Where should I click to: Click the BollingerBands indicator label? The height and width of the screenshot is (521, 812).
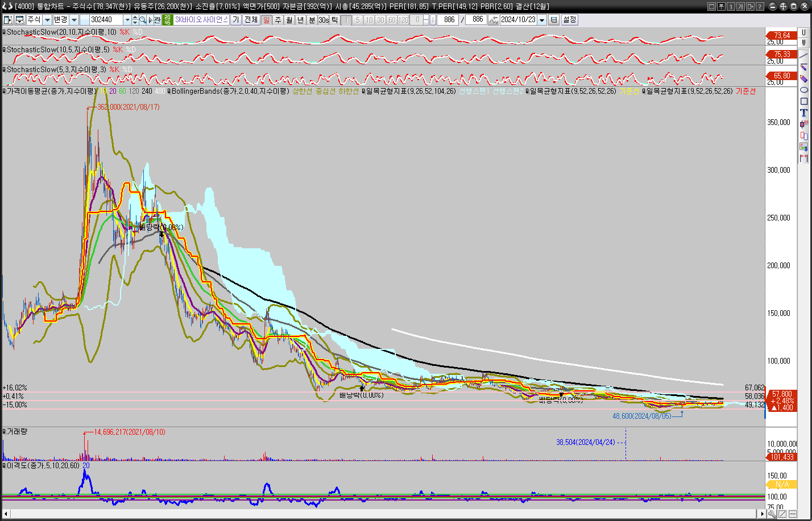(230, 91)
